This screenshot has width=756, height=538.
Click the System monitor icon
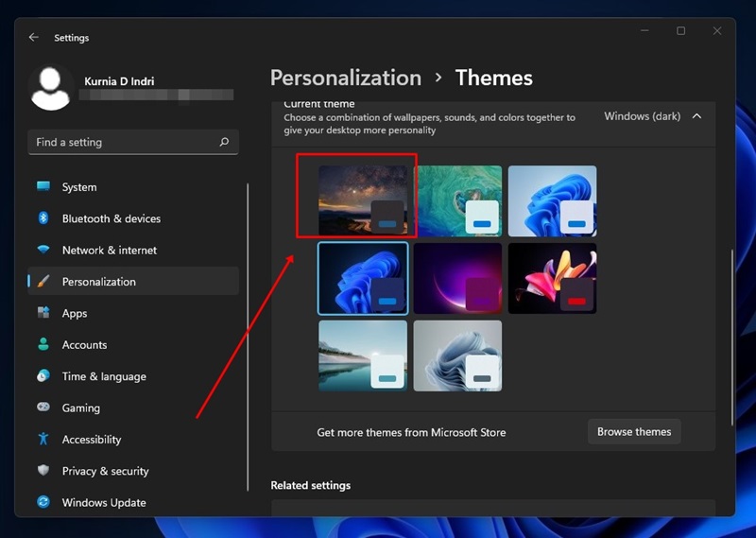[x=43, y=186]
